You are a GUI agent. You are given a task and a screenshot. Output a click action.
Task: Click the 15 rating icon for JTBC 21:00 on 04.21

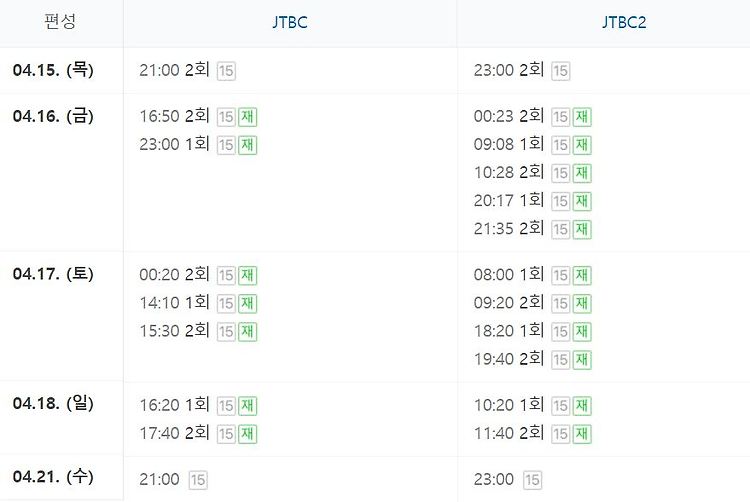pos(198,480)
